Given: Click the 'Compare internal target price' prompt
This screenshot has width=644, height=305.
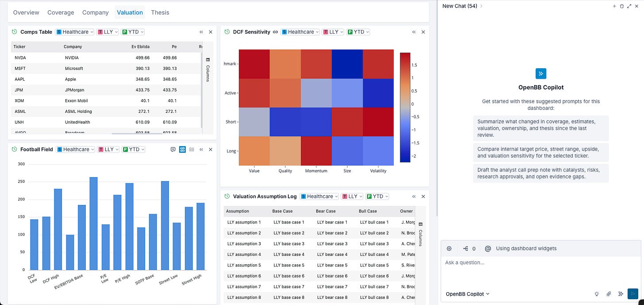Looking at the screenshot, I should point(541,153).
